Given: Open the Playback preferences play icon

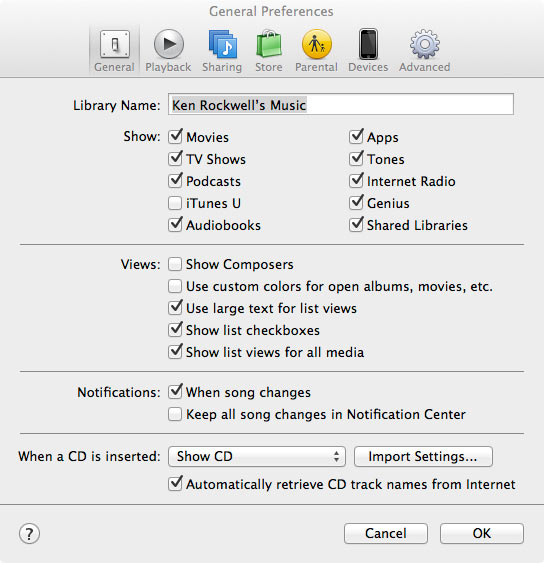Looking at the screenshot, I should (168, 44).
